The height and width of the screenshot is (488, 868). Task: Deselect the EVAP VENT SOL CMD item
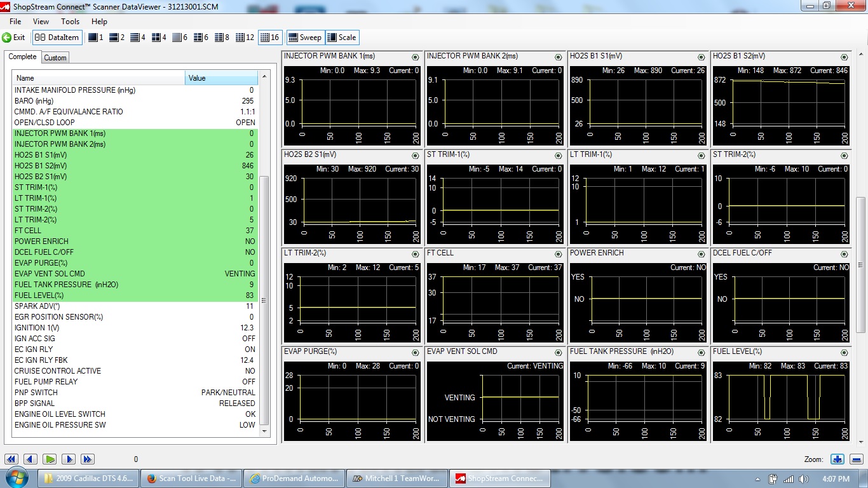pos(135,274)
